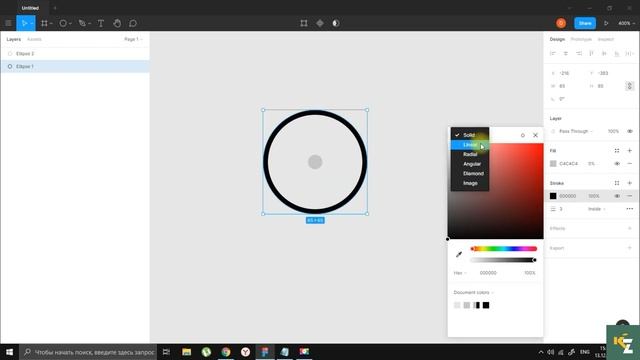Add a new stroke with plus icon
Screen dimensions: 640x360
(629, 183)
